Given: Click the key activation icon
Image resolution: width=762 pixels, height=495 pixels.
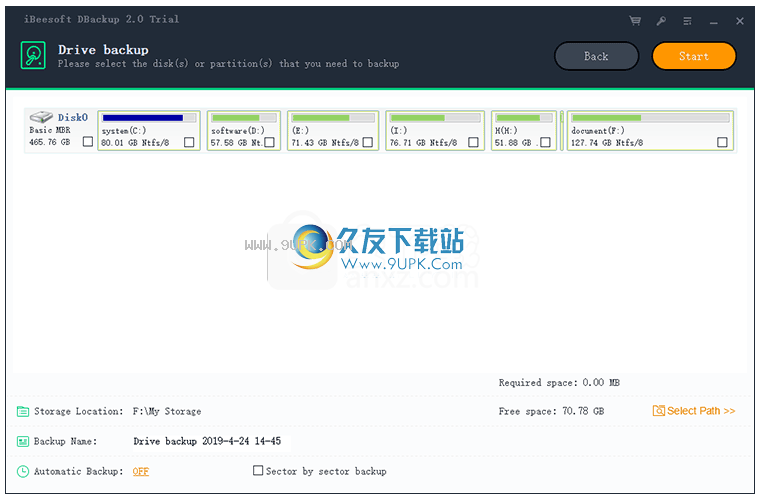Looking at the screenshot, I should point(661,21).
